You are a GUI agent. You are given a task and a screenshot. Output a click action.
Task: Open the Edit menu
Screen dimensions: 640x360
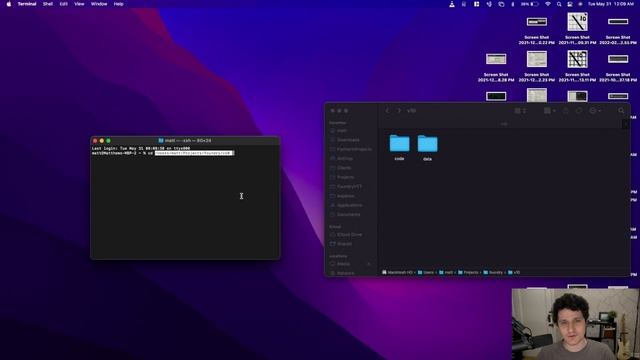64,4
